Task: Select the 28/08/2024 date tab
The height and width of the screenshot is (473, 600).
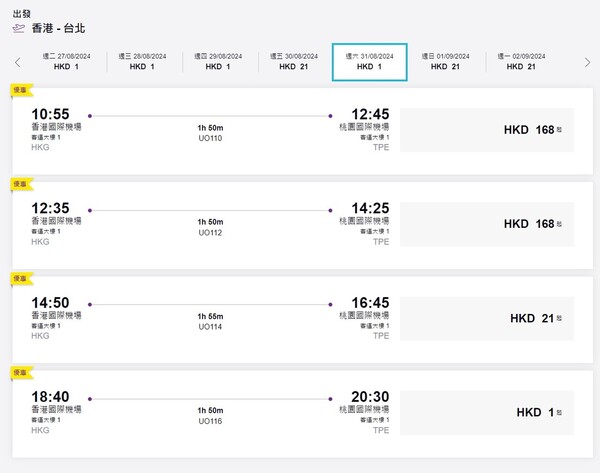Action: click(x=143, y=61)
